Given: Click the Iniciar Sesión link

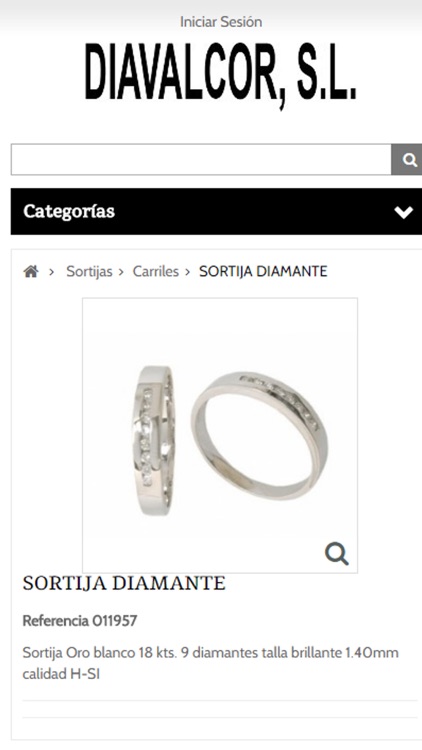Looking at the screenshot, I should (x=221, y=22).
